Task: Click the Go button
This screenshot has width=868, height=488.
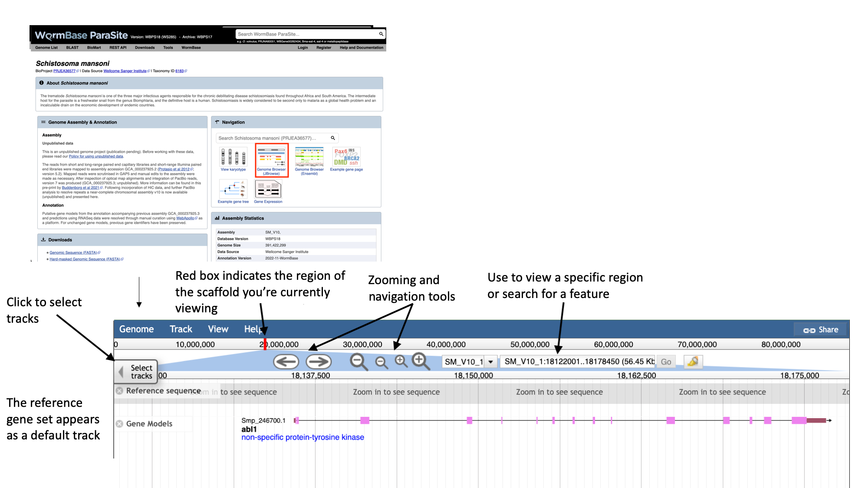Action: [666, 362]
